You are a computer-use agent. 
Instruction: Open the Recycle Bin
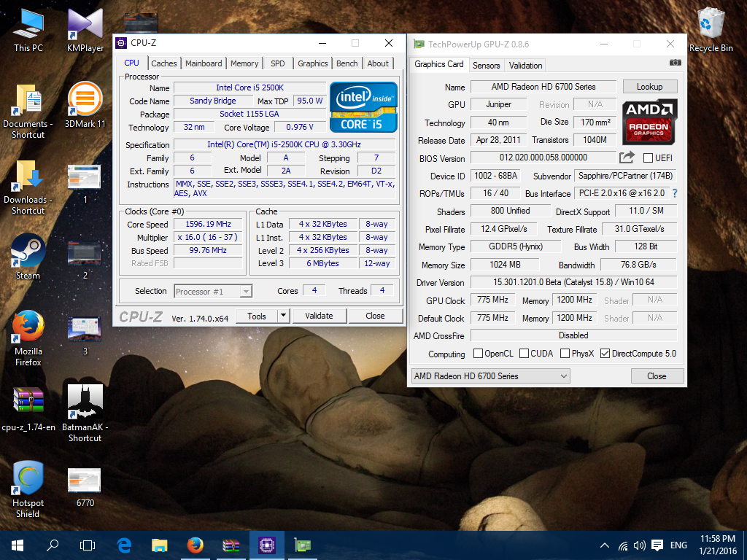711,29
